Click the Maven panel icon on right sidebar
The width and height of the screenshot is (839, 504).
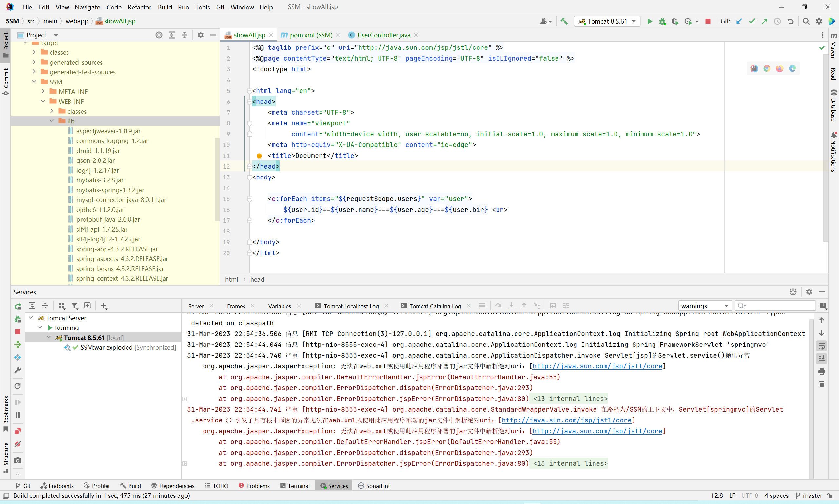point(833,47)
